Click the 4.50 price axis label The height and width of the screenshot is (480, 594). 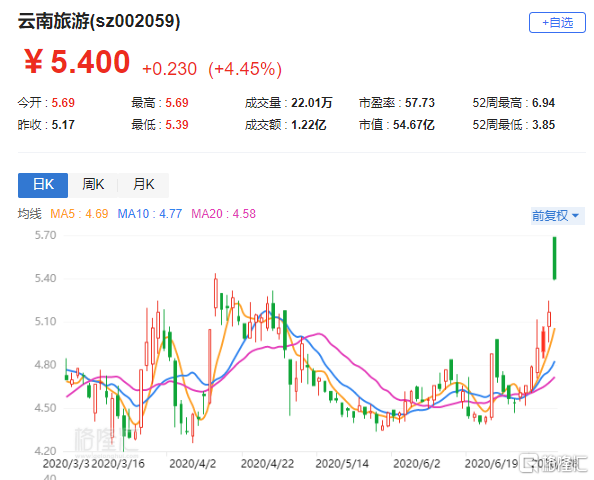[x=45, y=408]
